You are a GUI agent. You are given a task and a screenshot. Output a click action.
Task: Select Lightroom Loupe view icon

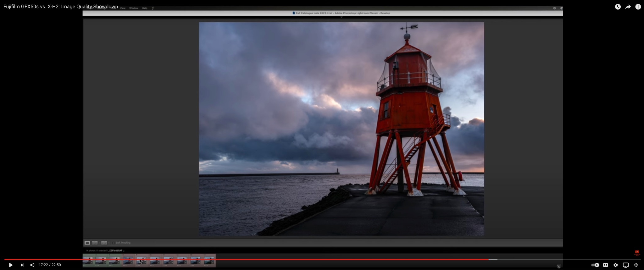pyautogui.click(x=87, y=243)
